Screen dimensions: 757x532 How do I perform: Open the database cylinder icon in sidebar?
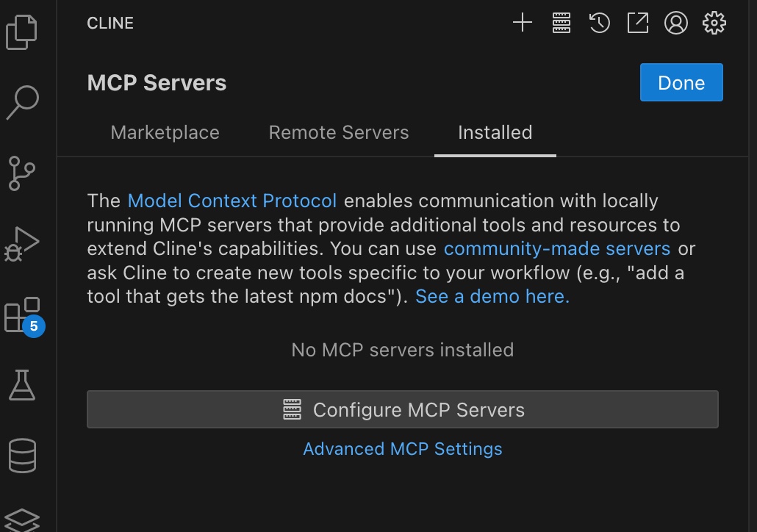[x=22, y=456]
